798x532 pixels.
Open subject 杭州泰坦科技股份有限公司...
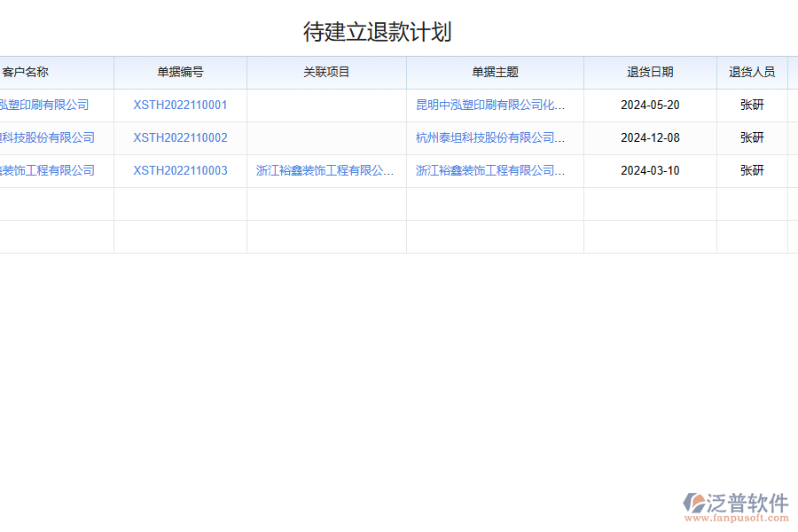pos(494,137)
